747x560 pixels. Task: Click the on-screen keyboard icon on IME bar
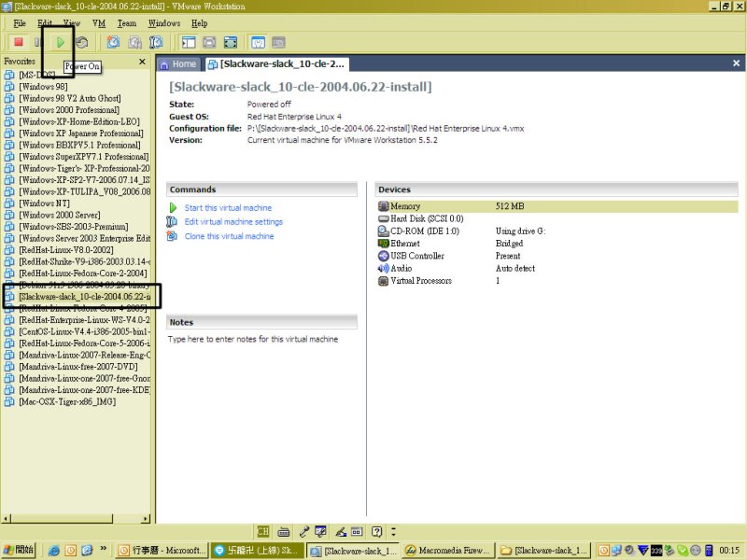click(284, 531)
